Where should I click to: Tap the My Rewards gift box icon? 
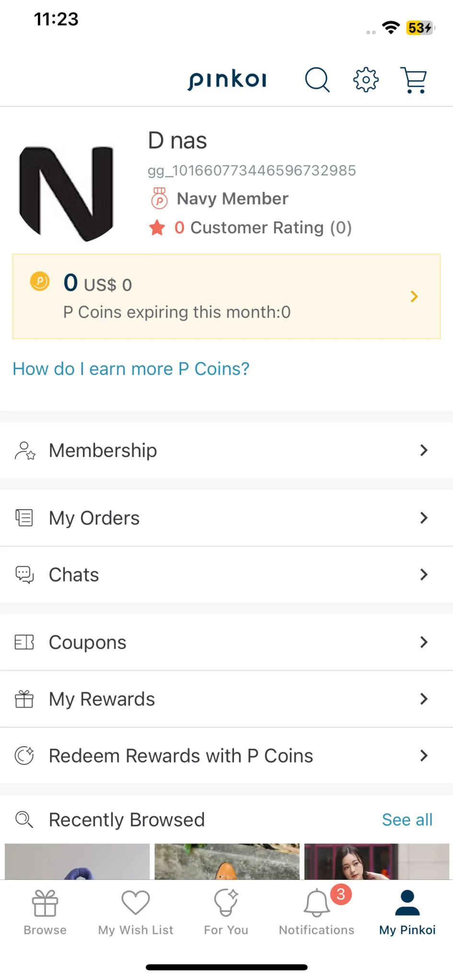[24, 699]
